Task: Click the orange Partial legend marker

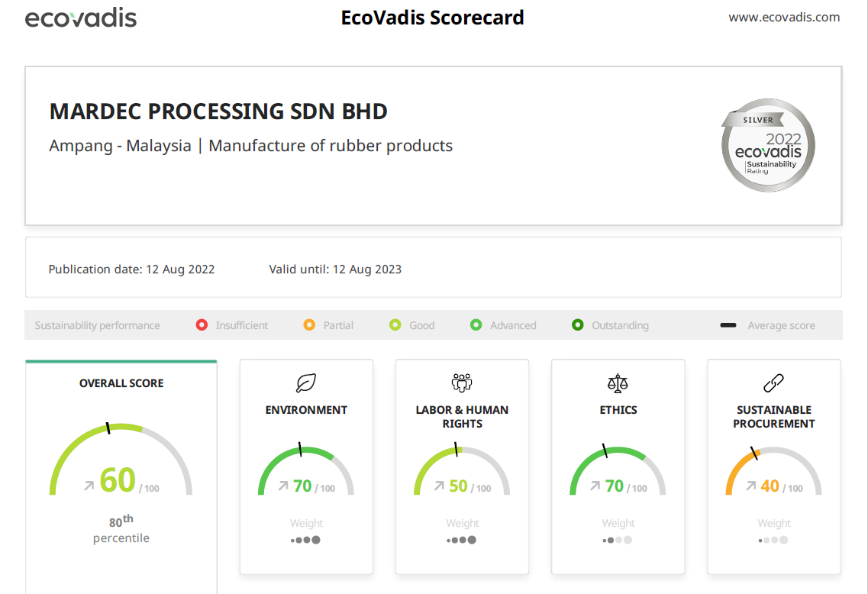Action: (x=309, y=325)
